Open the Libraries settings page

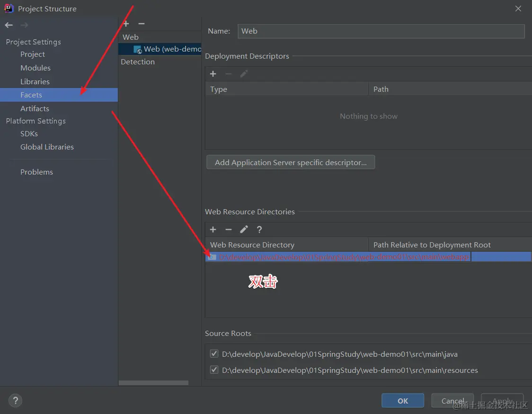click(35, 81)
